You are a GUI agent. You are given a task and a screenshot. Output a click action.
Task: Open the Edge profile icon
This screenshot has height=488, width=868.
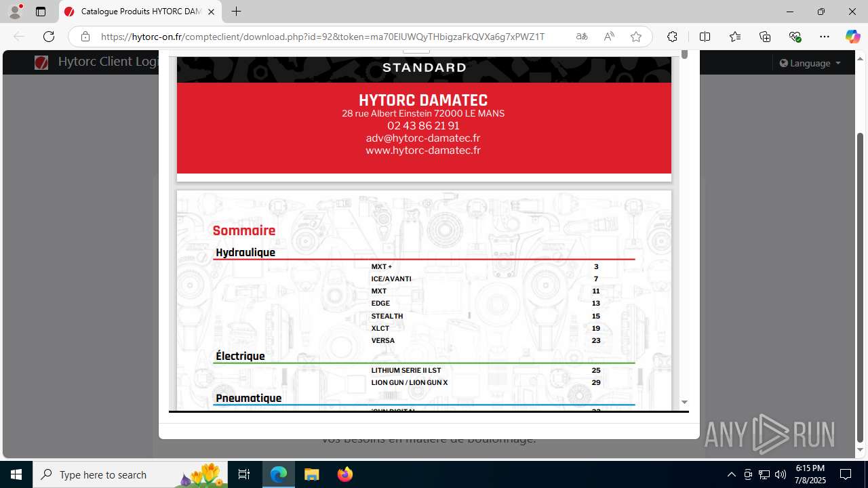pyautogui.click(x=15, y=12)
